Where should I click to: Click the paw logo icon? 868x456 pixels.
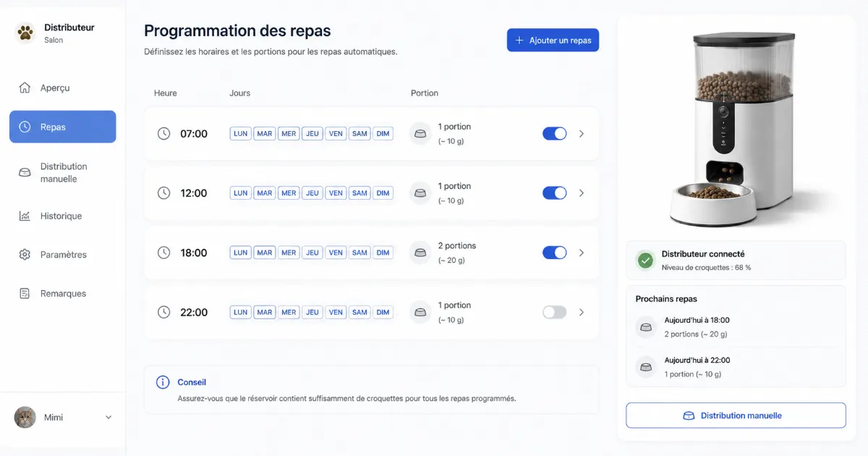(25, 33)
